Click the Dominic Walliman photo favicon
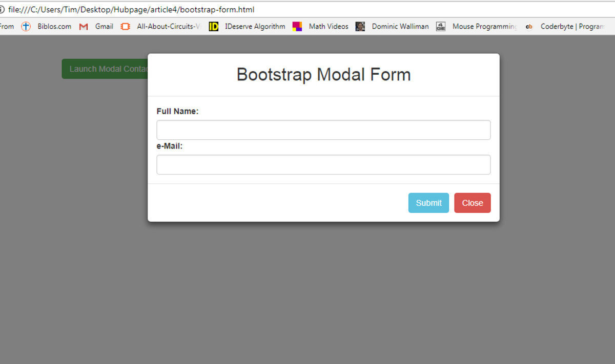The width and height of the screenshot is (615, 364). (x=360, y=26)
